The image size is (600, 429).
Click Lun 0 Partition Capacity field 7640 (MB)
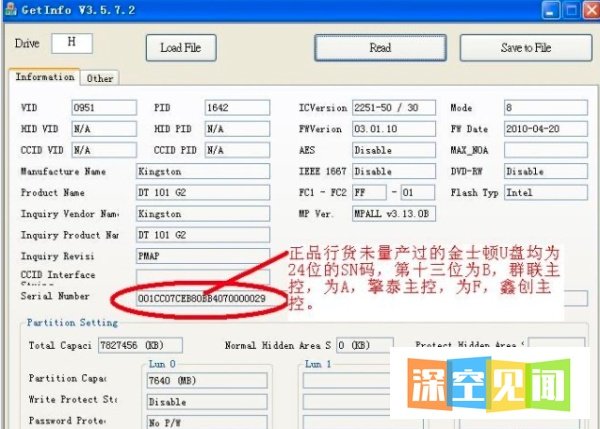pyautogui.click(x=207, y=380)
